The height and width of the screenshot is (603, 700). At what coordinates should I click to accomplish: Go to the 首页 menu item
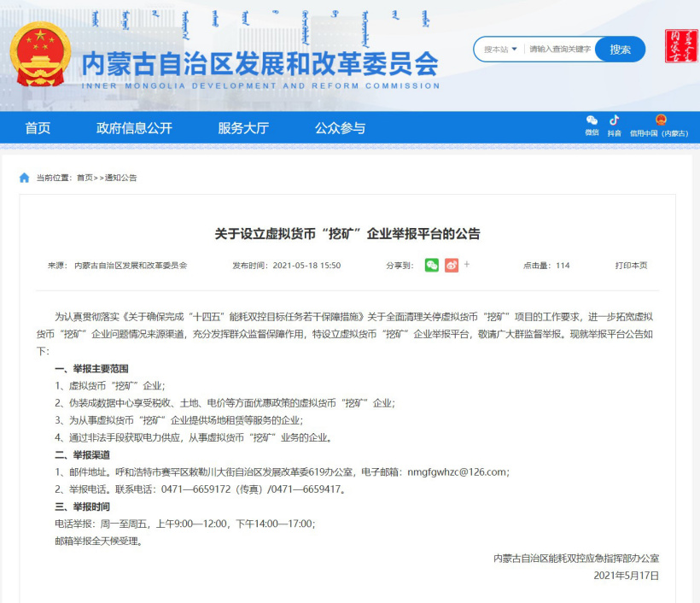point(38,128)
